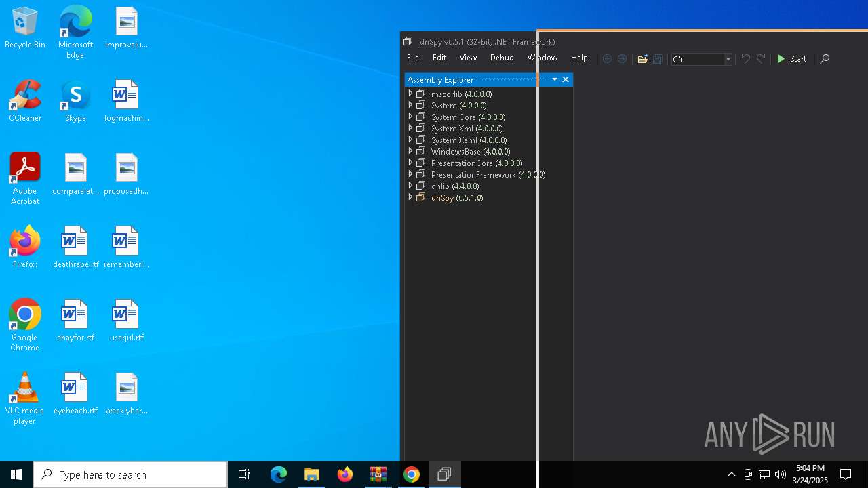Select mscorlib (4.0.0.0) in Assembly Explorer
Viewport: 868px width, 488px height.
461,94
